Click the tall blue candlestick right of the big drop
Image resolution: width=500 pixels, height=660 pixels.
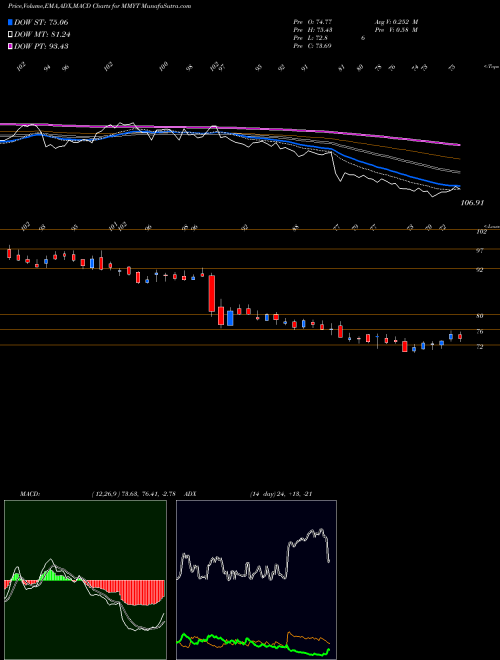[x=230, y=318]
